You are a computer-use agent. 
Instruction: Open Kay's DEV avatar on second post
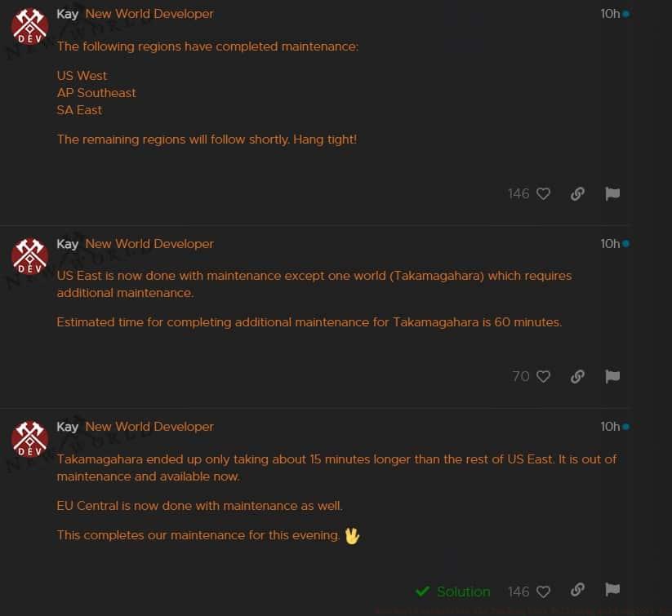(29, 256)
